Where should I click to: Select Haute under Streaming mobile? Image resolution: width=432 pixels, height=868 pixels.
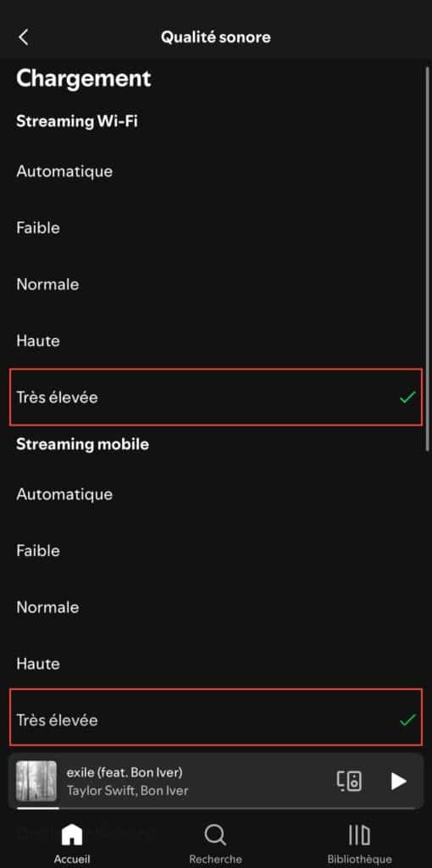(x=216, y=663)
